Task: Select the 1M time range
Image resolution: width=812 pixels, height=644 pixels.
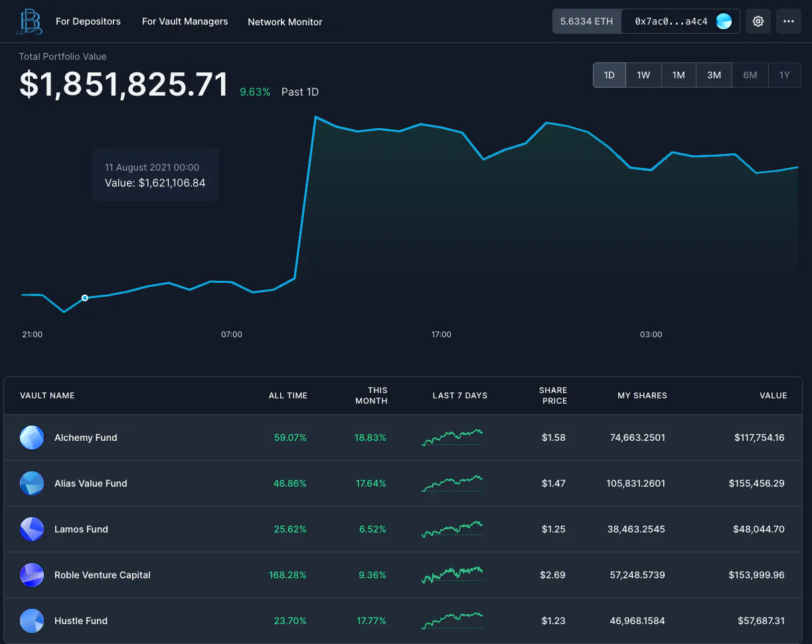Action: pos(679,75)
